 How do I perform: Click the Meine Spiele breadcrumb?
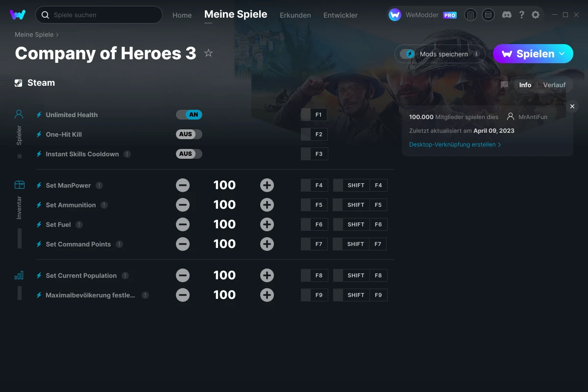(34, 34)
